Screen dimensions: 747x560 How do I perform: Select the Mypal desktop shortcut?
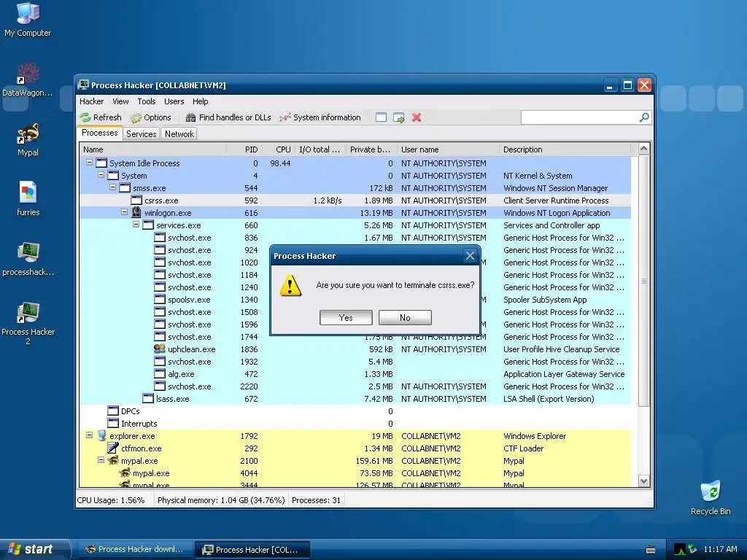28,139
